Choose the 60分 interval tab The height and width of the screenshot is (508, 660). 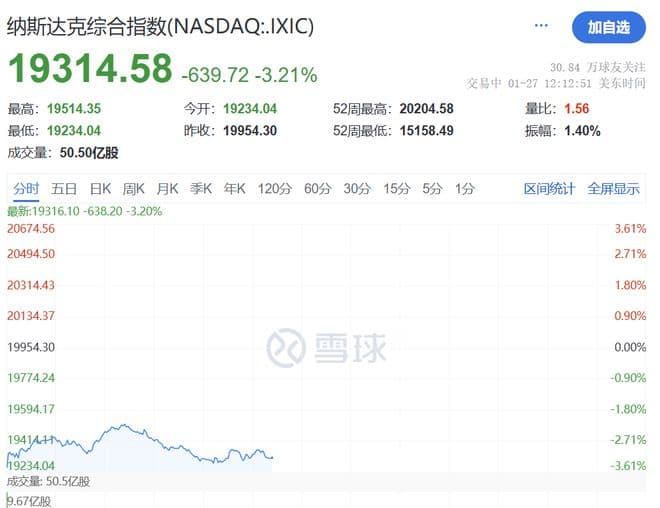[317, 188]
